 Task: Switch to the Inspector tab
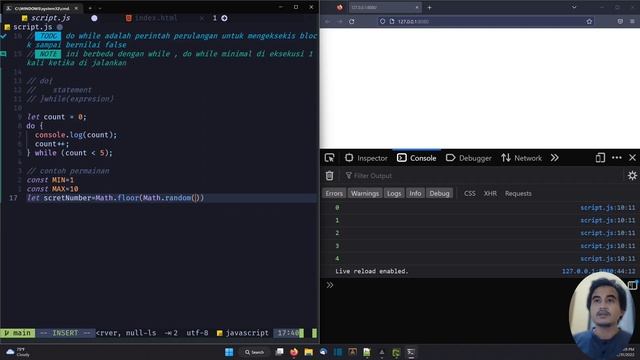coord(366,158)
